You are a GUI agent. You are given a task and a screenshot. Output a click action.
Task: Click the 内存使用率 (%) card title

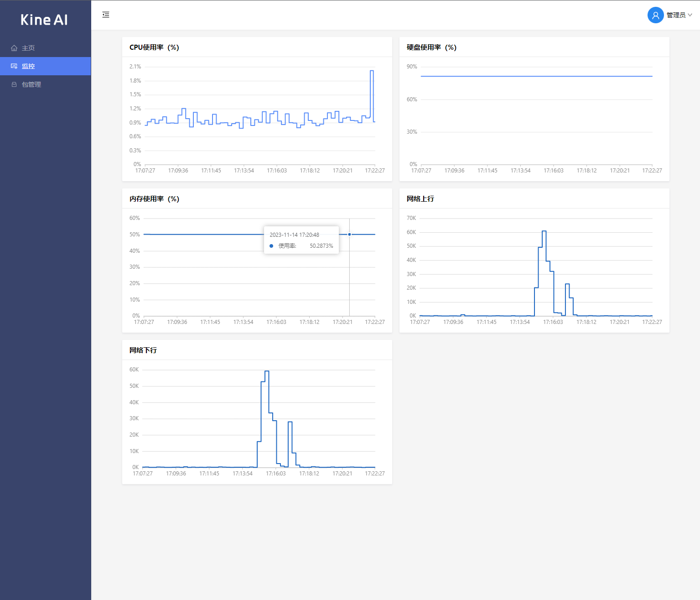pos(154,199)
